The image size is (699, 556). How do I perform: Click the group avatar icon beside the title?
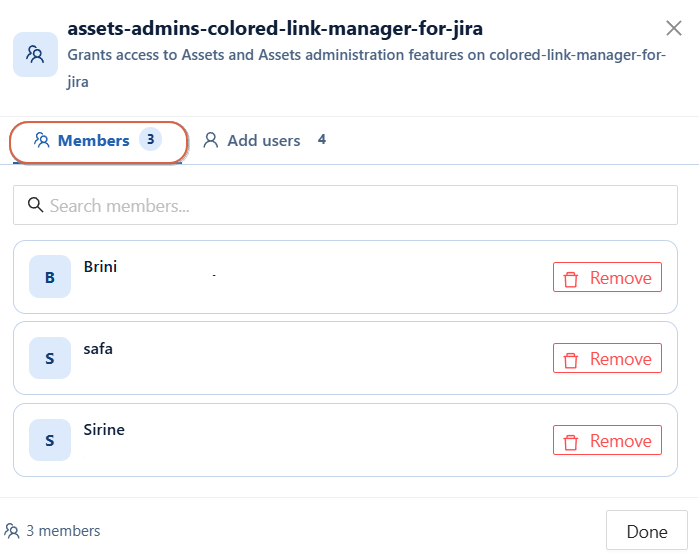click(x=35, y=54)
